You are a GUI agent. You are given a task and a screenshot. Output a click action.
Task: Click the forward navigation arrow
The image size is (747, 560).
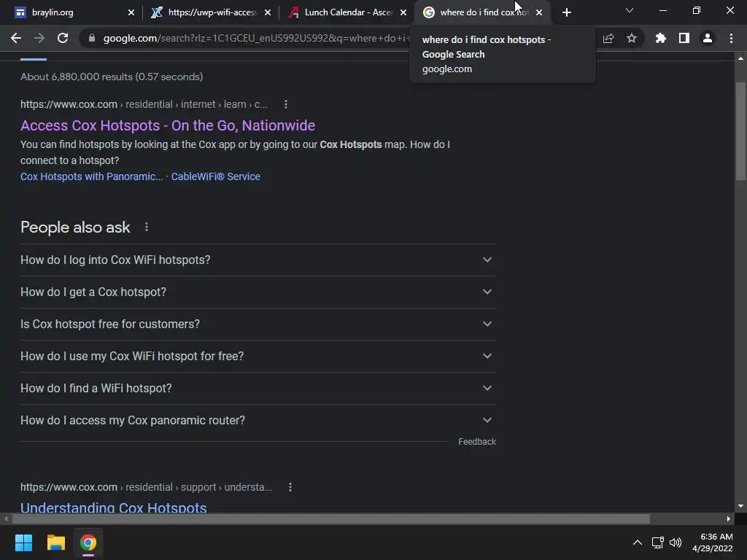[x=39, y=38]
